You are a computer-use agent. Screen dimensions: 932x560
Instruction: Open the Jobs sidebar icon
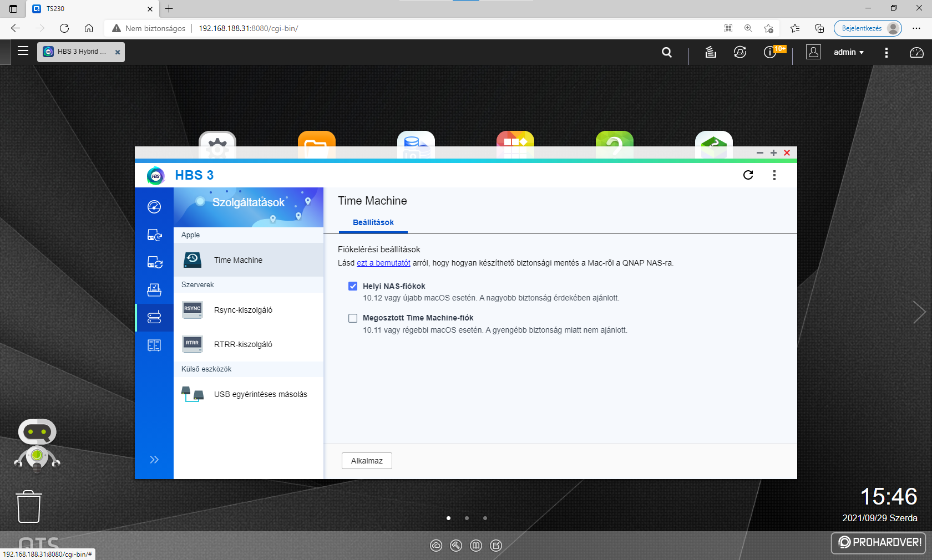click(154, 289)
